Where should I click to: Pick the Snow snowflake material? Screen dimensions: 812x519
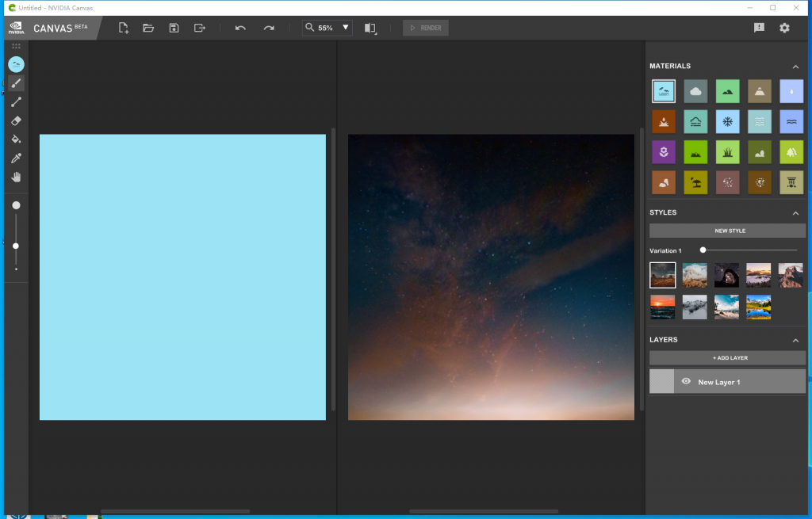point(728,121)
